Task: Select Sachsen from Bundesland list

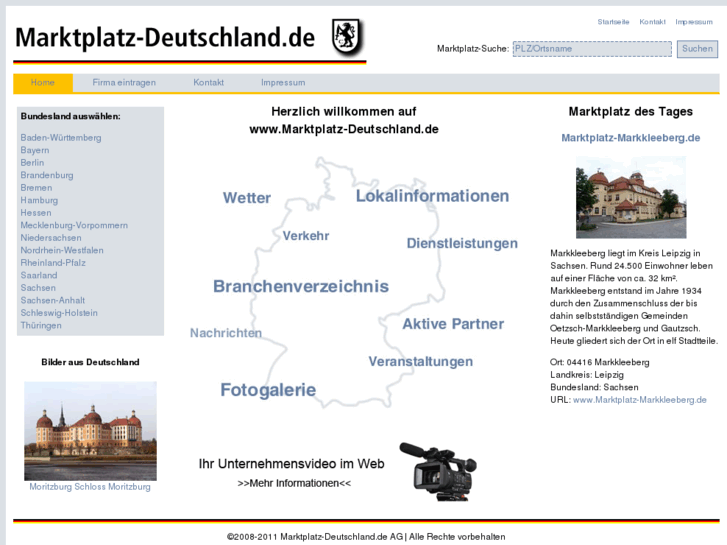Action: click(38, 288)
